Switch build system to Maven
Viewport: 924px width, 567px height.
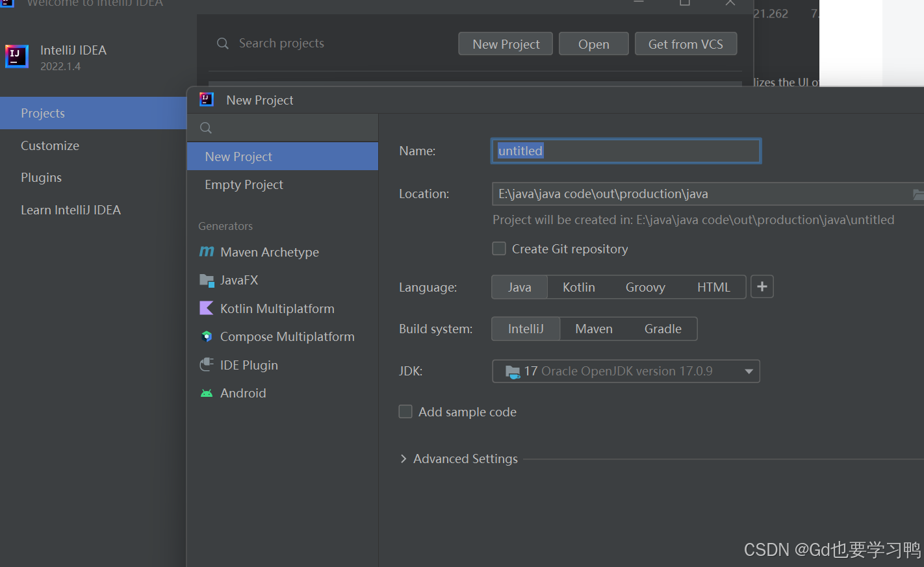tap(593, 329)
